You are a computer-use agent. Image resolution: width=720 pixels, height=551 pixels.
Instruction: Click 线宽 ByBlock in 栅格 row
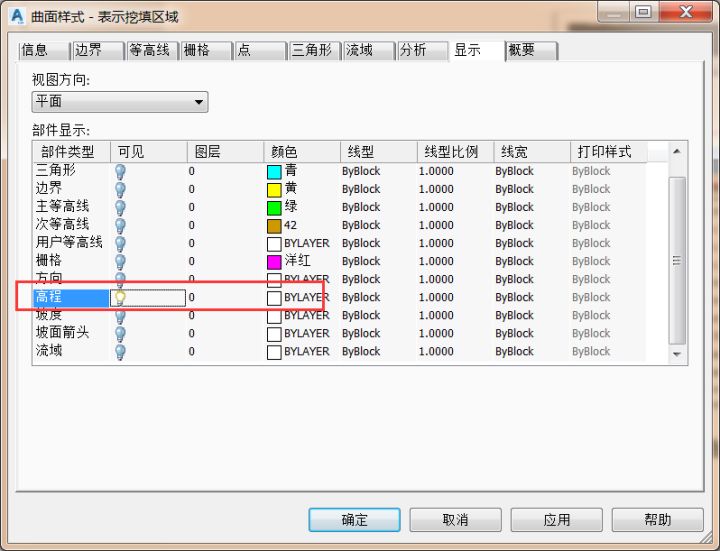click(x=514, y=261)
